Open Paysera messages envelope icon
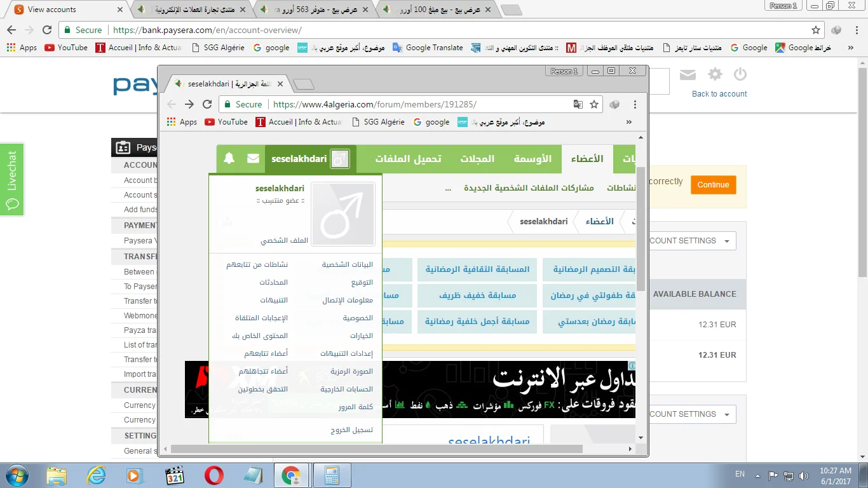 point(688,75)
